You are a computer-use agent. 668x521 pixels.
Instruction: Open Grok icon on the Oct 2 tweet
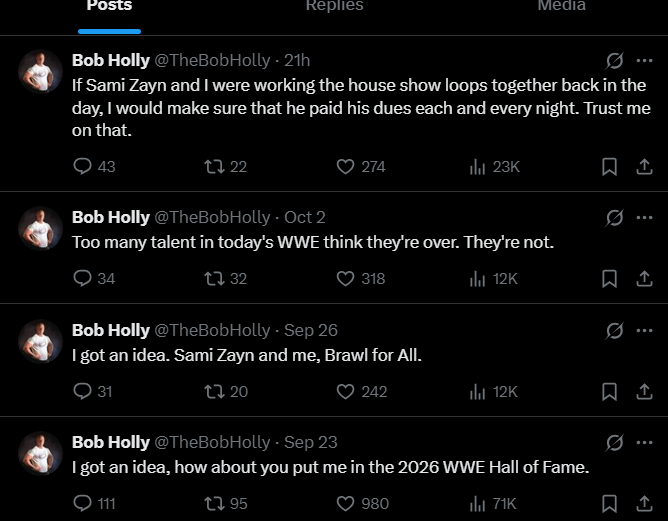616,218
